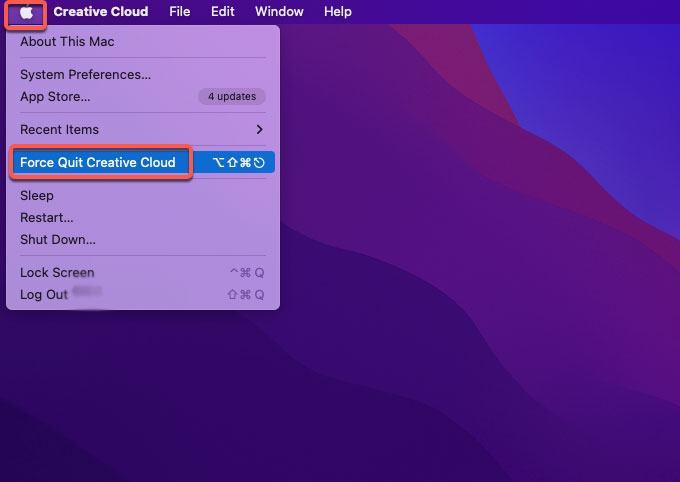Select Force Quit Creative Cloud
680x482 pixels.
point(98,163)
